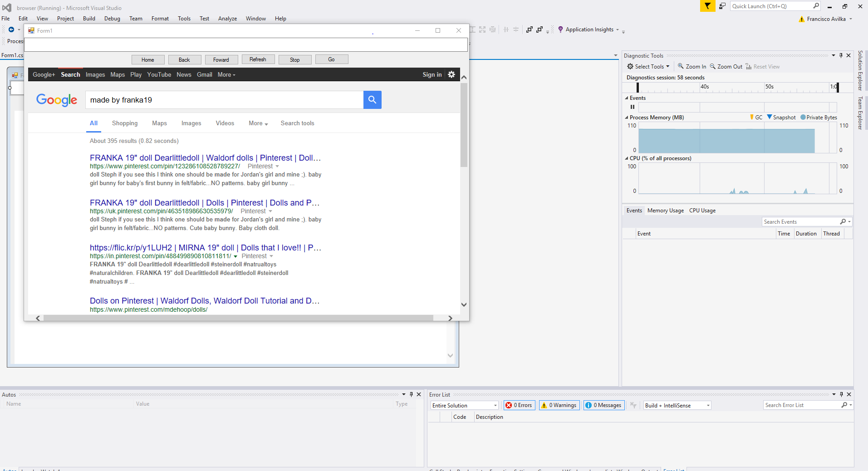Switch to the Memory Usage tab
Screen dimensions: 868x471
pyautogui.click(x=665, y=210)
